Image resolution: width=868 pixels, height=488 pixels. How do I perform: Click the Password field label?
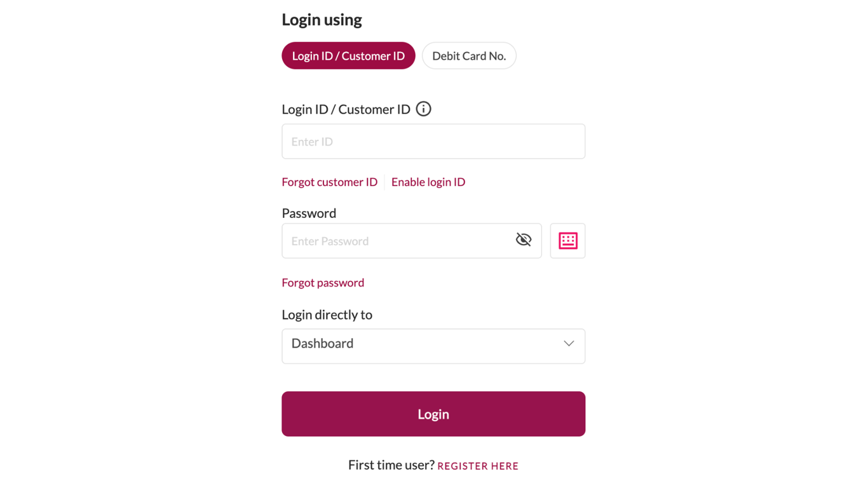pyautogui.click(x=309, y=213)
